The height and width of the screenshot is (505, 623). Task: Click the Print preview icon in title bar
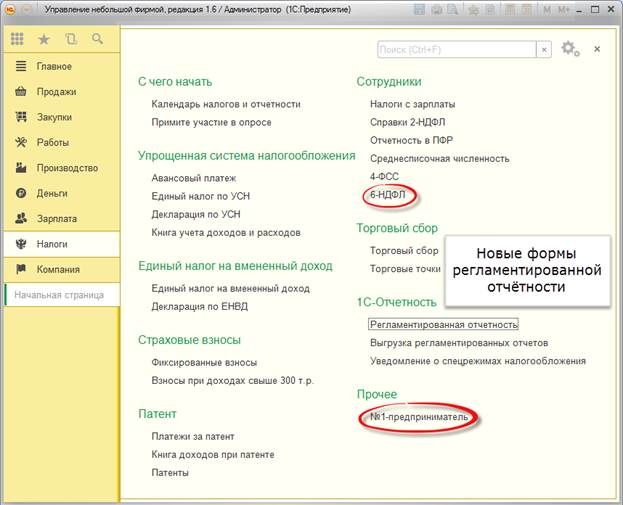pyautogui.click(x=453, y=10)
